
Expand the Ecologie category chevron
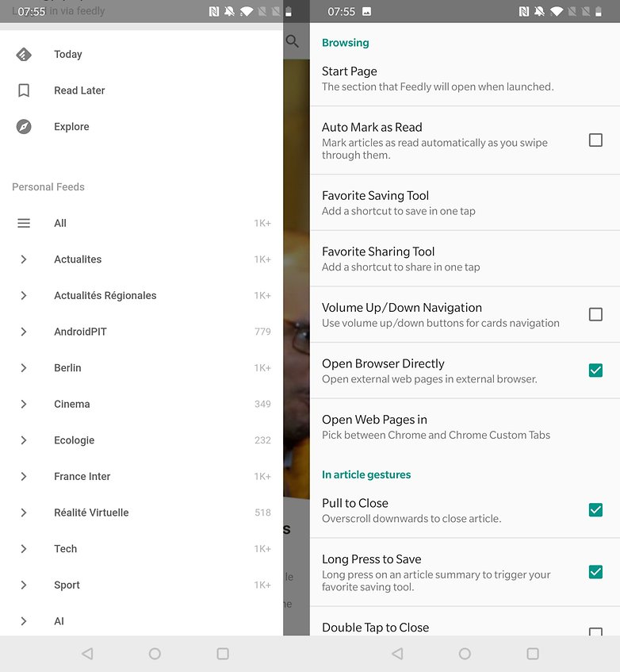[24, 440]
